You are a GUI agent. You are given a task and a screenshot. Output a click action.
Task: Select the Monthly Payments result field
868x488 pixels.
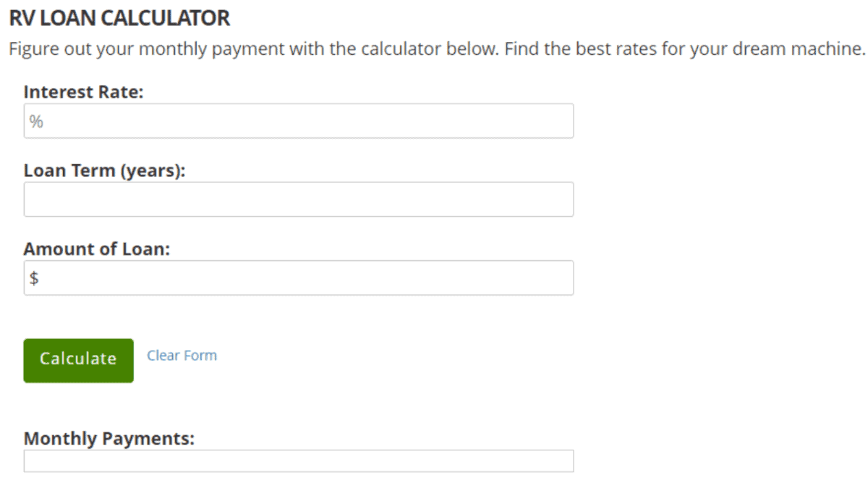[x=298, y=461]
